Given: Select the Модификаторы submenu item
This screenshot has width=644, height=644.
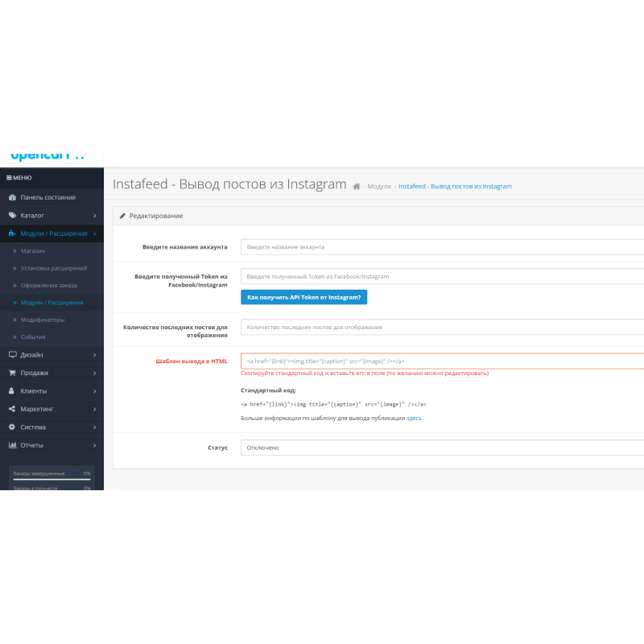Looking at the screenshot, I should pyautogui.click(x=43, y=320).
